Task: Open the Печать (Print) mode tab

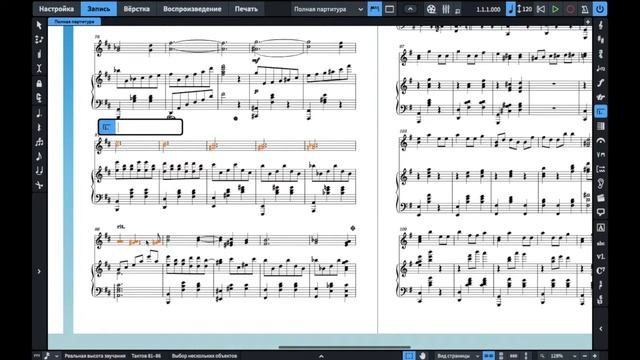Action: (246, 9)
